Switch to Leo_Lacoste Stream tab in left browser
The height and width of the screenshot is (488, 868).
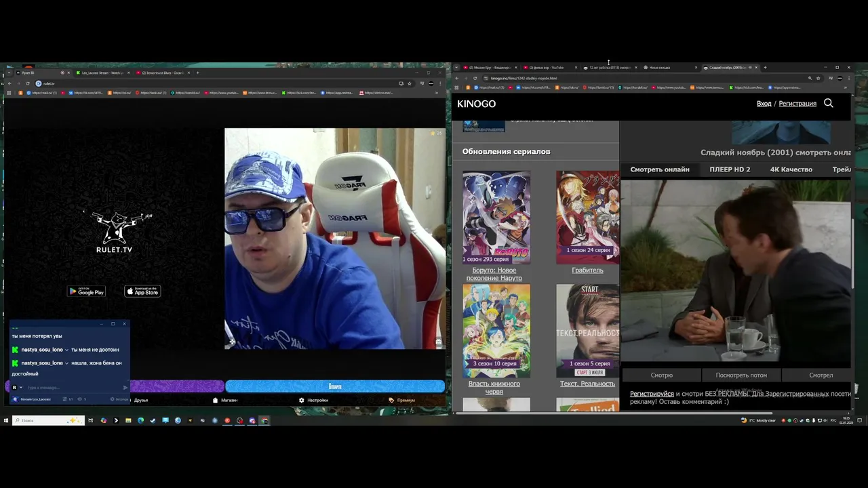pyautogui.click(x=102, y=73)
